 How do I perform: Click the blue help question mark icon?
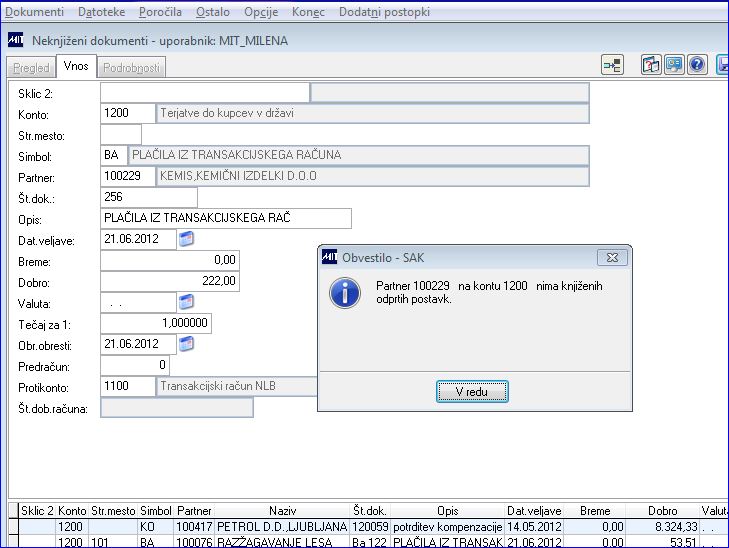697,65
